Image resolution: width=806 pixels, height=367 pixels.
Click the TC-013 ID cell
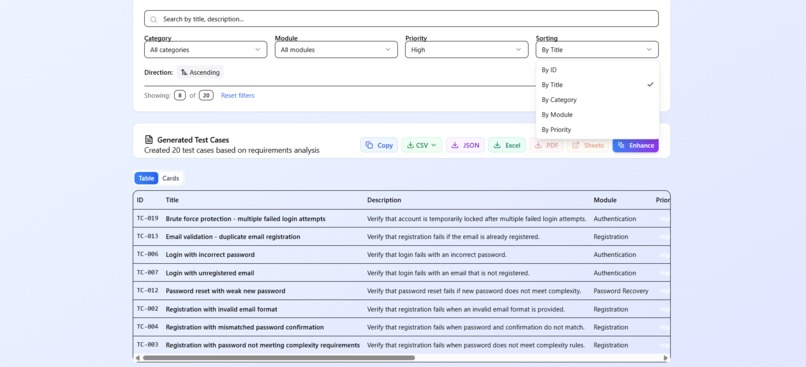tap(148, 236)
